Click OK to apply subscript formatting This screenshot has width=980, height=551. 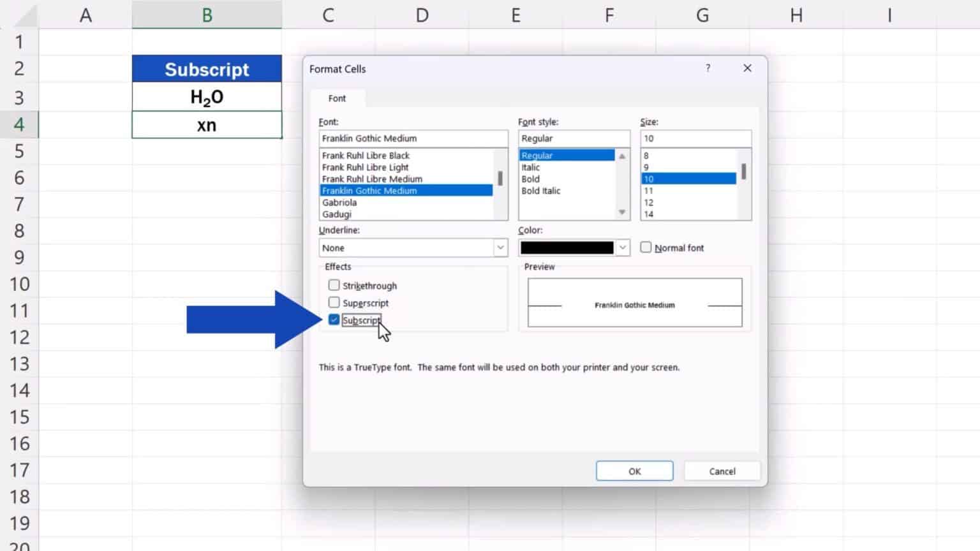[634, 471]
